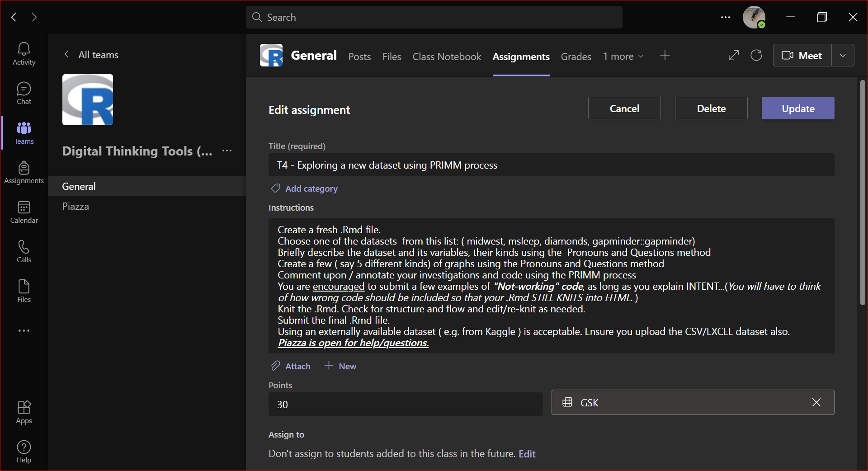Image resolution: width=868 pixels, height=471 pixels.
Task: Switch to the Files tab in channel header
Action: click(392, 57)
